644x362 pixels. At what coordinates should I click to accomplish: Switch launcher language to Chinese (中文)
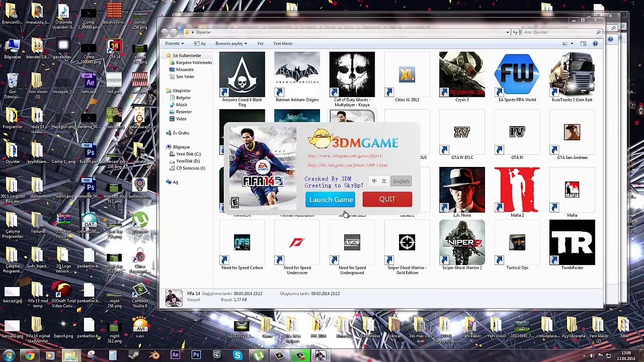(x=378, y=181)
